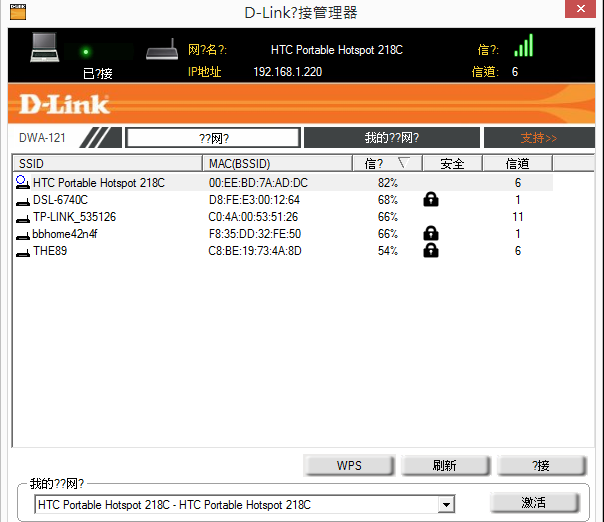Sort list by MAC(BSSID) column header
This screenshot has height=522, width=604.
tap(277, 163)
